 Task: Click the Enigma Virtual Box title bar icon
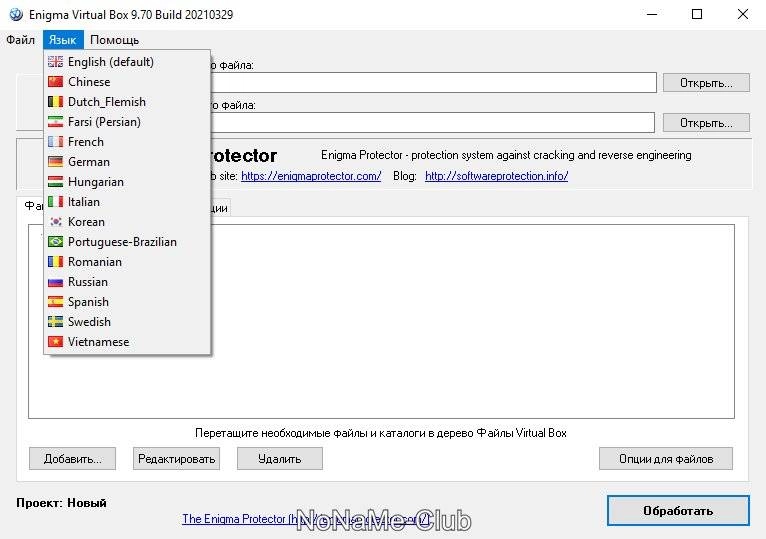16,14
